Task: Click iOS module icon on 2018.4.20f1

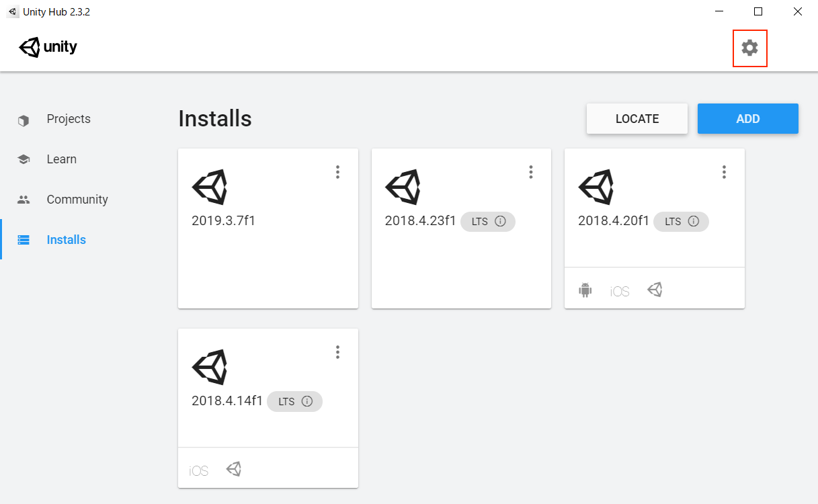Action: (620, 291)
